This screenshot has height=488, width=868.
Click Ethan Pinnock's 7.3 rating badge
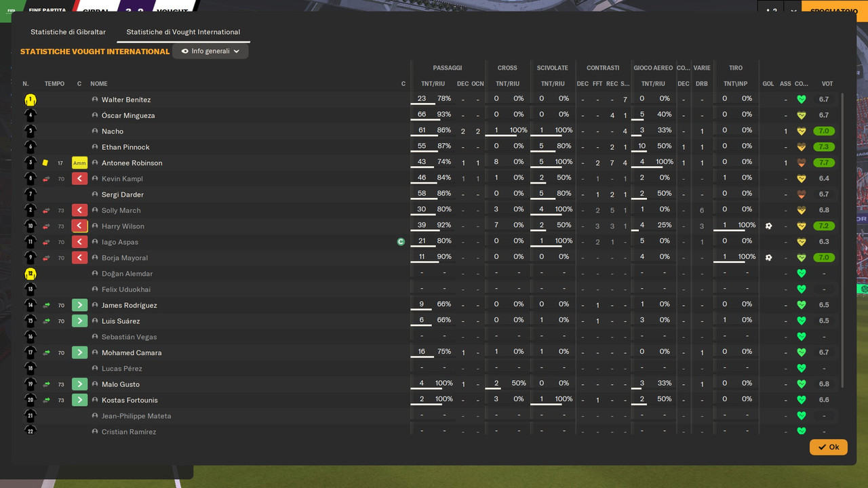click(x=824, y=147)
